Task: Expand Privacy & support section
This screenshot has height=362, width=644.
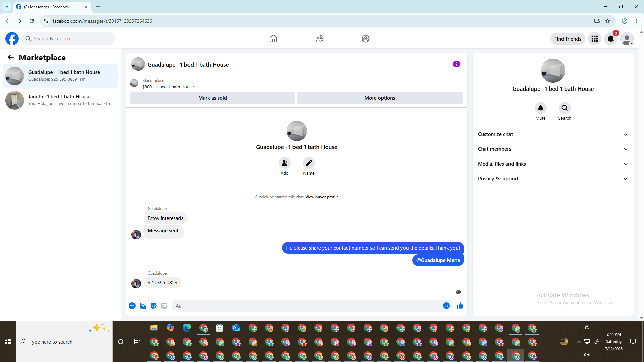Action: tap(553, 179)
